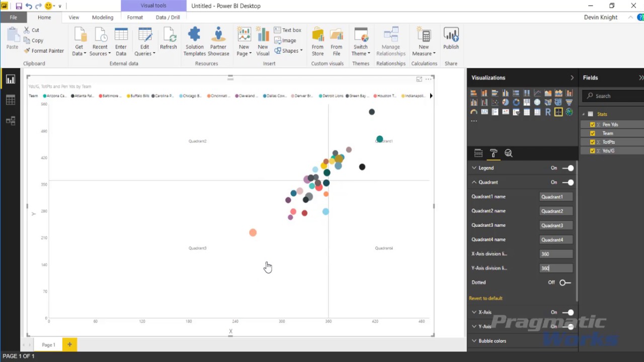Select the area chart visualization
The width and height of the screenshot is (644, 362).
(x=548, y=93)
